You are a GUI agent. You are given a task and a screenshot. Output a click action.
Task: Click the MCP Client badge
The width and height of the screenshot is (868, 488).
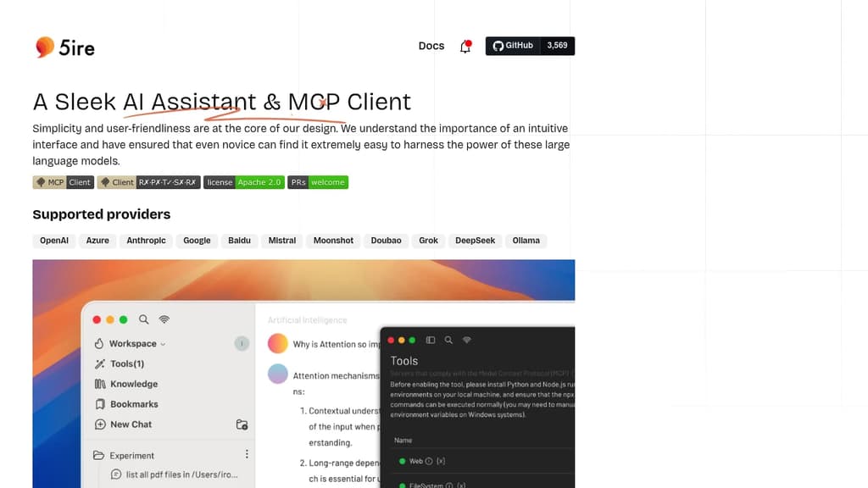point(63,182)
